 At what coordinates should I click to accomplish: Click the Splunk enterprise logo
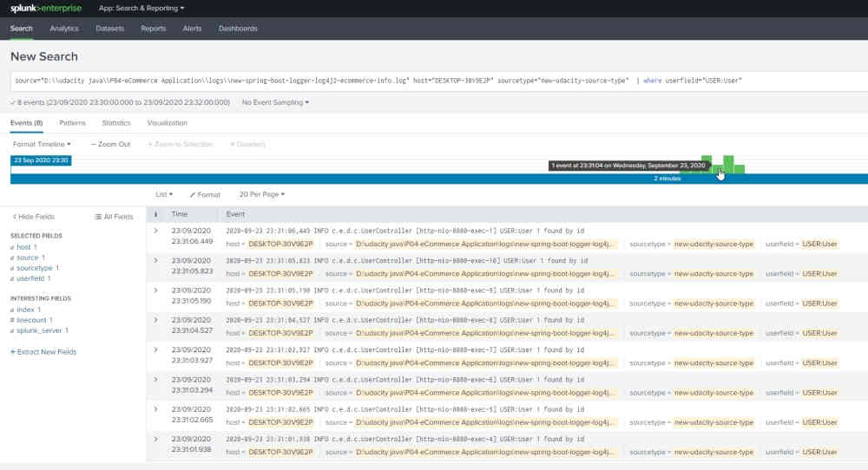point(46,9)
